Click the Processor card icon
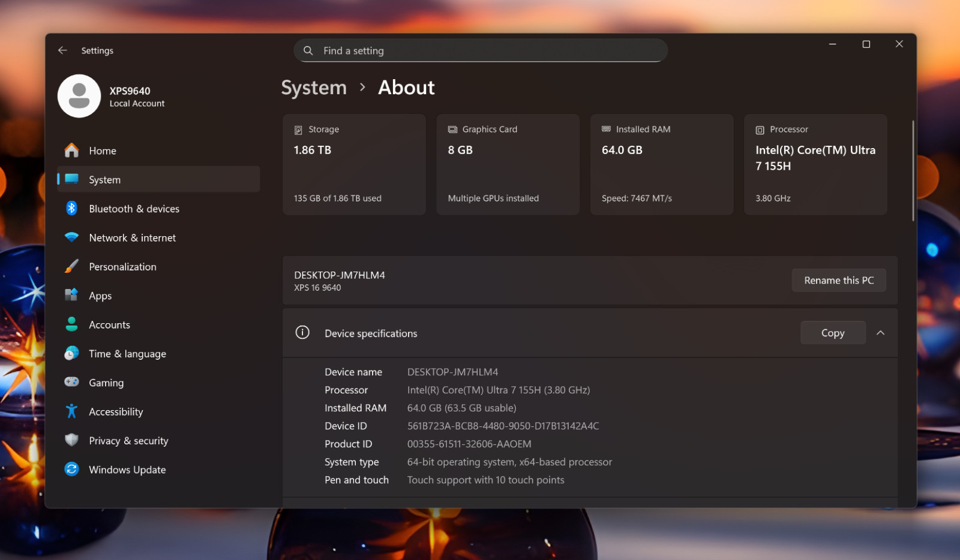960x560 pixels. point(760,130)
